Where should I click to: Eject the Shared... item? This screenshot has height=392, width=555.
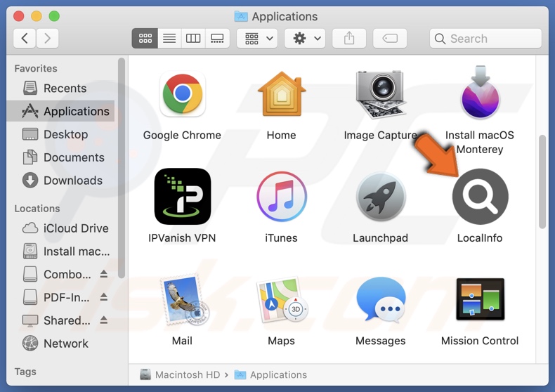coord(104,320)
